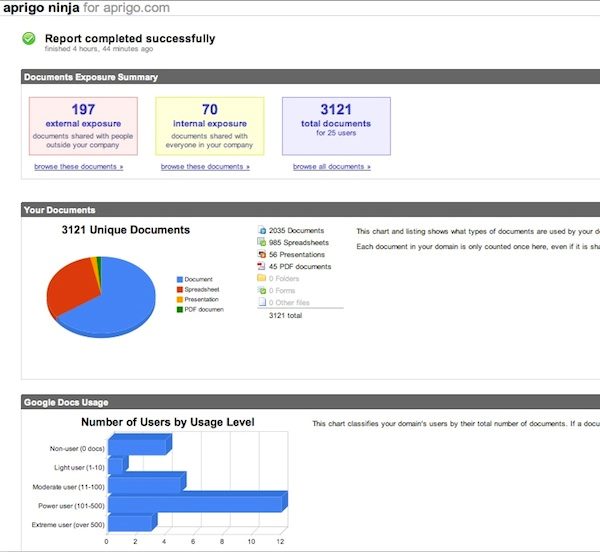Click the 3121 total documents box

[x=336, y=126]
